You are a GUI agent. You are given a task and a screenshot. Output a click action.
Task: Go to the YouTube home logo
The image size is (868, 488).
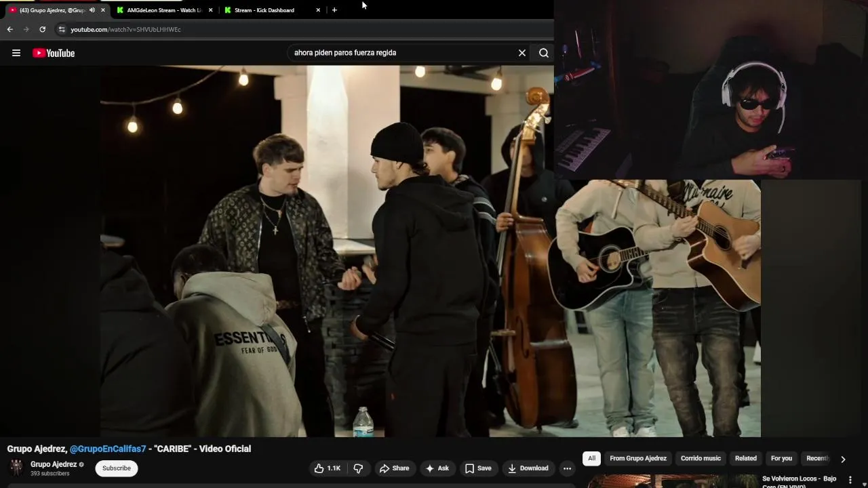[x=54, y=53]
